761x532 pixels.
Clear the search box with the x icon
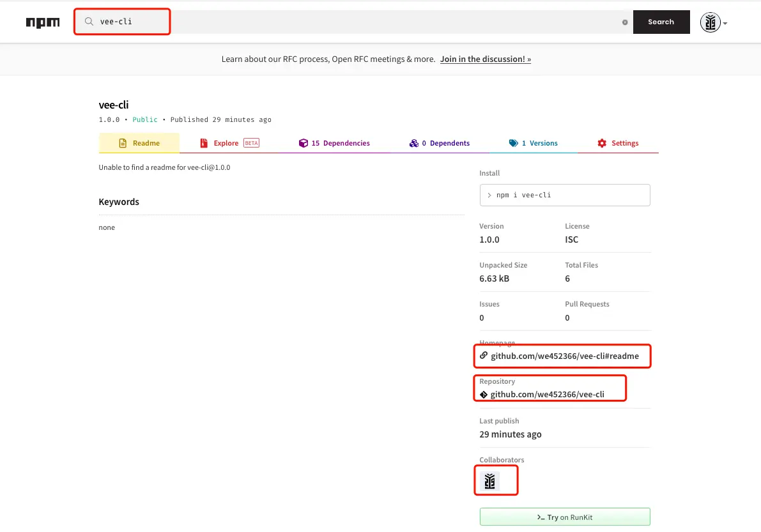625,22
